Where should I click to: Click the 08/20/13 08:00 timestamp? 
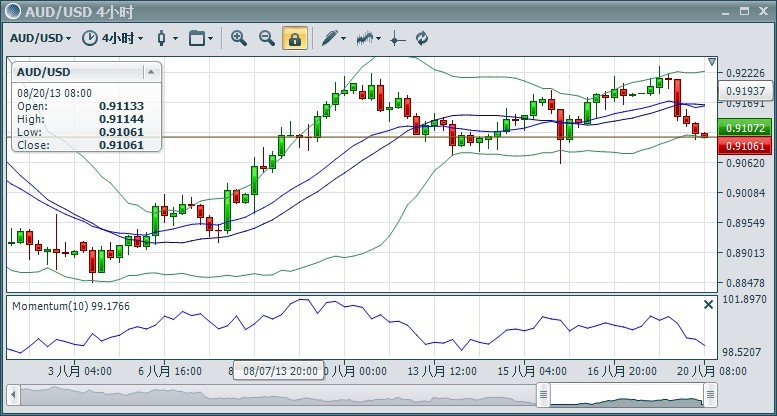55,93
